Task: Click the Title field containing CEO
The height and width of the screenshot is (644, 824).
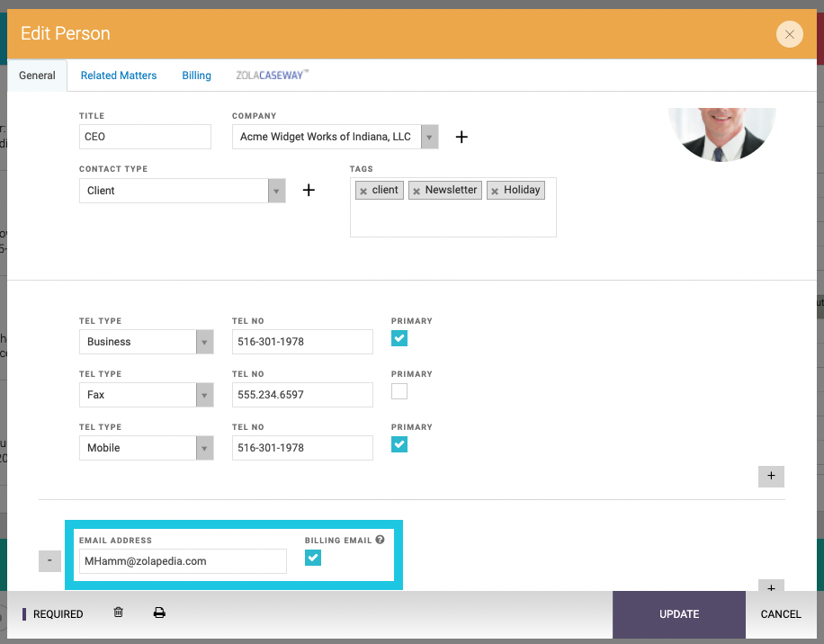Action: coord(145,137)
